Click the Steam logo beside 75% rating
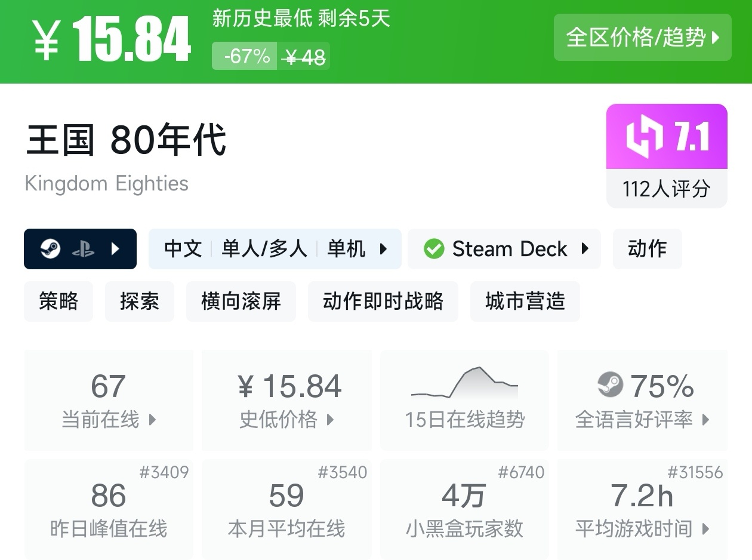752x560 pixels. (x=610, y=385)
